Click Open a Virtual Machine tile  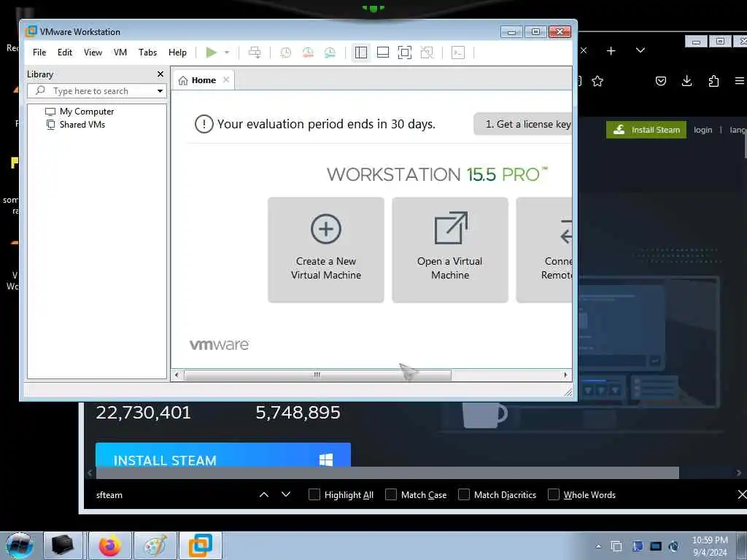(450, 250)
